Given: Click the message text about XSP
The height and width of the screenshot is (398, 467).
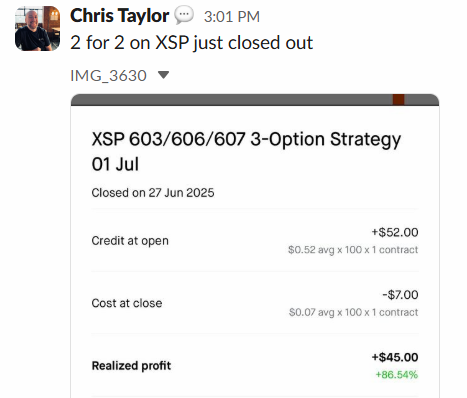Looking at the screenshot, I should [x=191, y=43].
